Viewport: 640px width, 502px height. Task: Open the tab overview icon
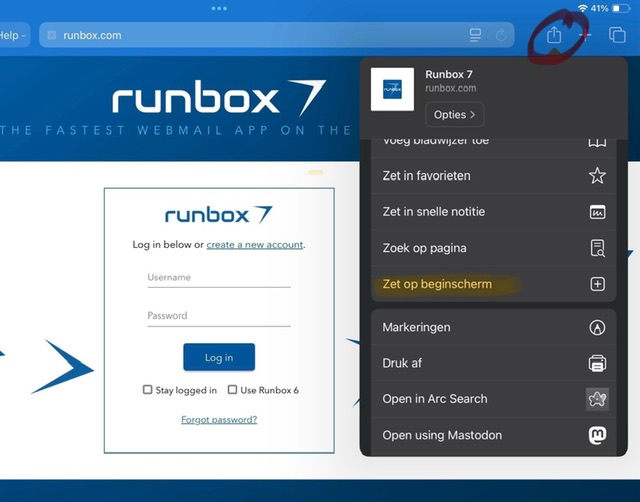pos(617,35)
